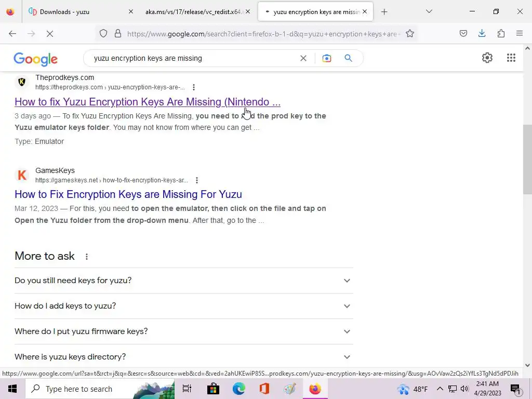The width and height of the screenshot is (532, 399).
Task: Open the clock showing 2:41 AM
Action: [487, 389]
